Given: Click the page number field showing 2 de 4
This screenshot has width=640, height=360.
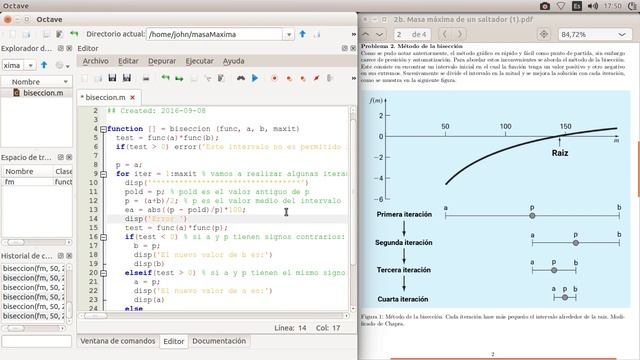Looking at the screenshot, I should coord(411,35).
